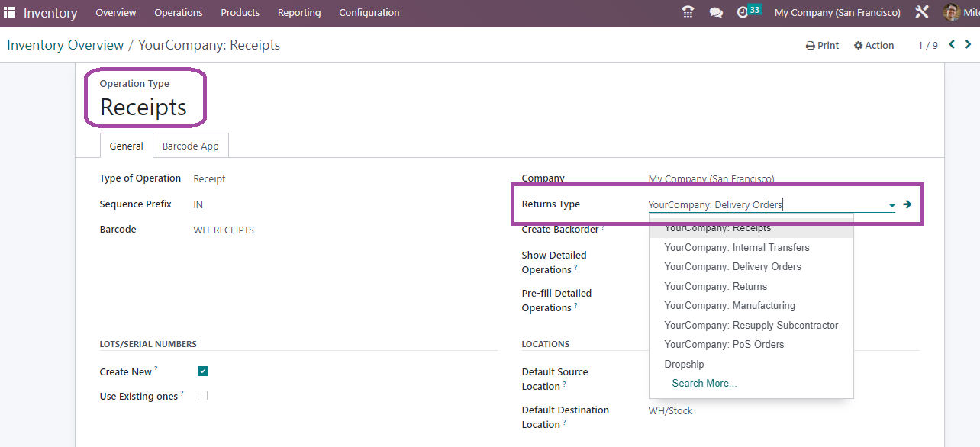The image size is (980, 447).
Task: Open Returns Type external link arrow
Action: pos(907,204)
